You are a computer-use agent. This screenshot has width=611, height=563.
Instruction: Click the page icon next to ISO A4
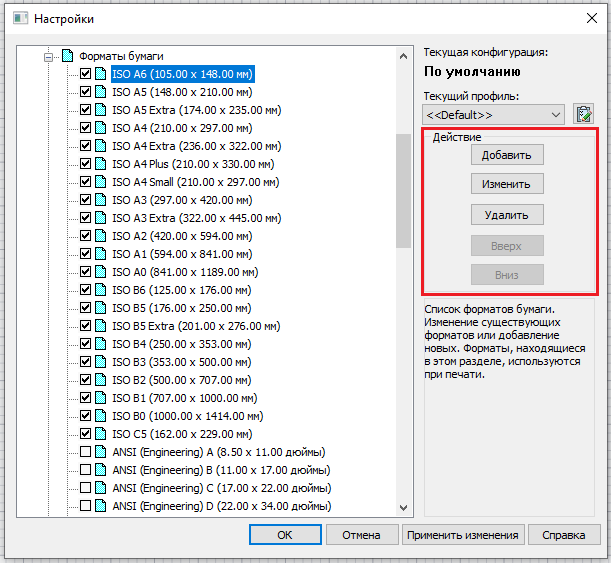(x=100, y=128)
